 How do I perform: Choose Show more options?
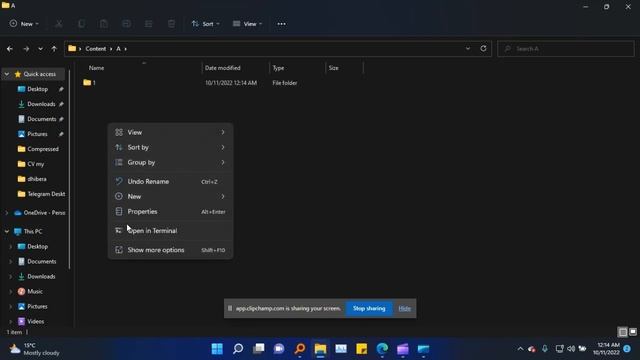[x=170, y=250]
